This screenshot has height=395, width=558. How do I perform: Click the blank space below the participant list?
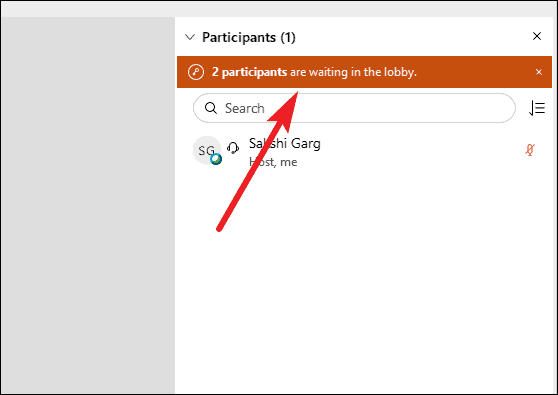pyautogui.click(x=365, y=281)
